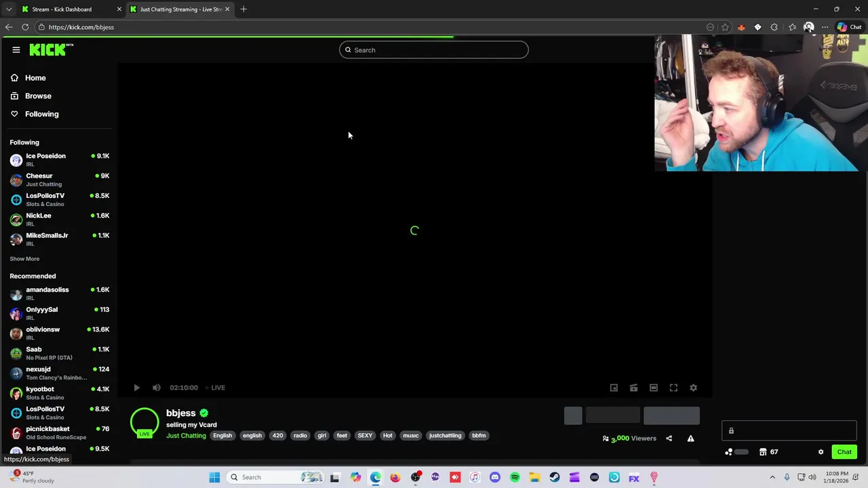Viewport: 868px width, 488px height.
Task: Click the locked chat input field
Action: pyautogui.click(x=789, y=431)
